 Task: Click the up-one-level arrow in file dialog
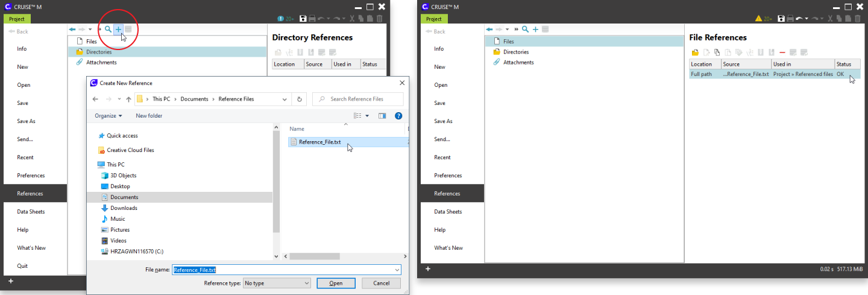tap(128, 99)
